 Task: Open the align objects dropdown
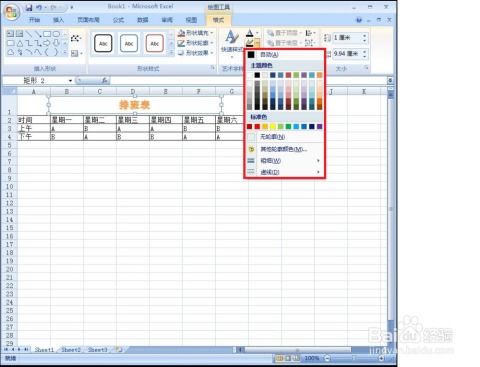pos(310,33)
